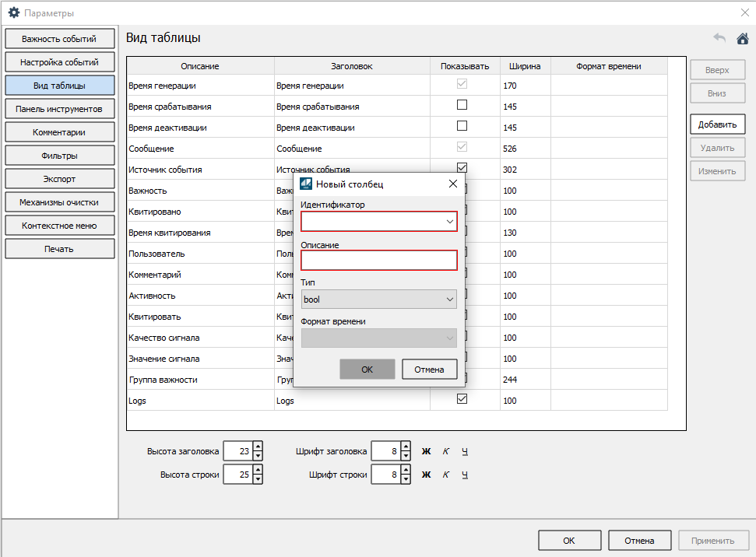Toggle bold for header font
This screenshot has height=557, width=756.
coord(426,451)
